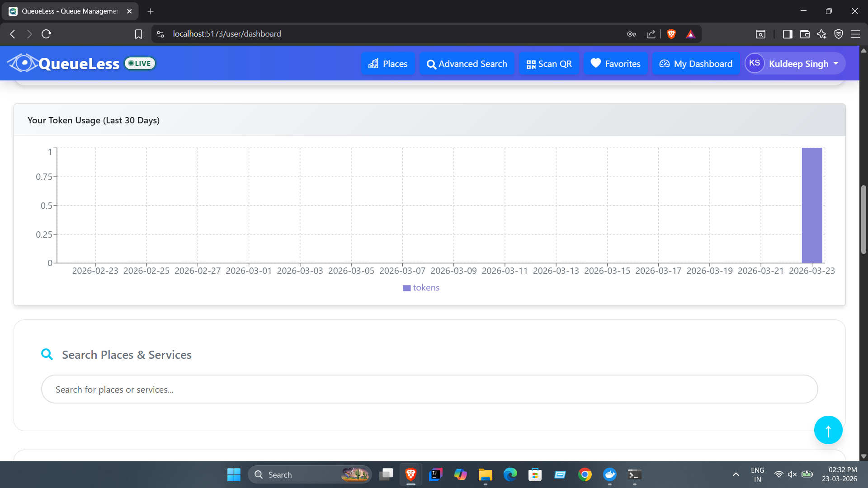Open Copilot from the taskbar
The width and height of the screenshot is (868, 488).
point(460,474)
